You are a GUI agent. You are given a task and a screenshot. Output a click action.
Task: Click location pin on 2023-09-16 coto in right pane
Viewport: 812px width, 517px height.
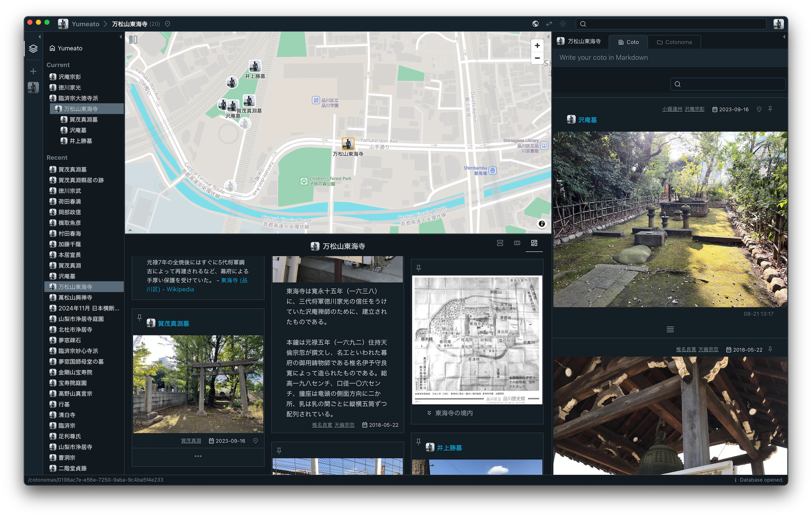[x=759, y=109]
